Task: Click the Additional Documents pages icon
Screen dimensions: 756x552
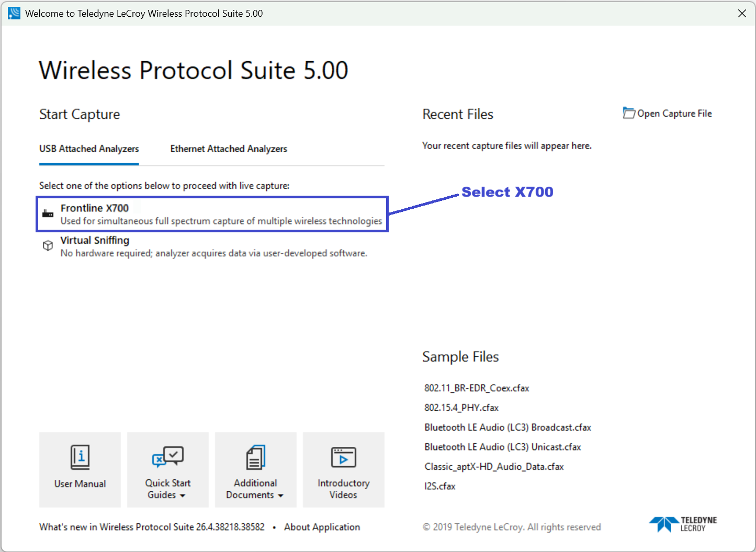Action: click(256, 457)
